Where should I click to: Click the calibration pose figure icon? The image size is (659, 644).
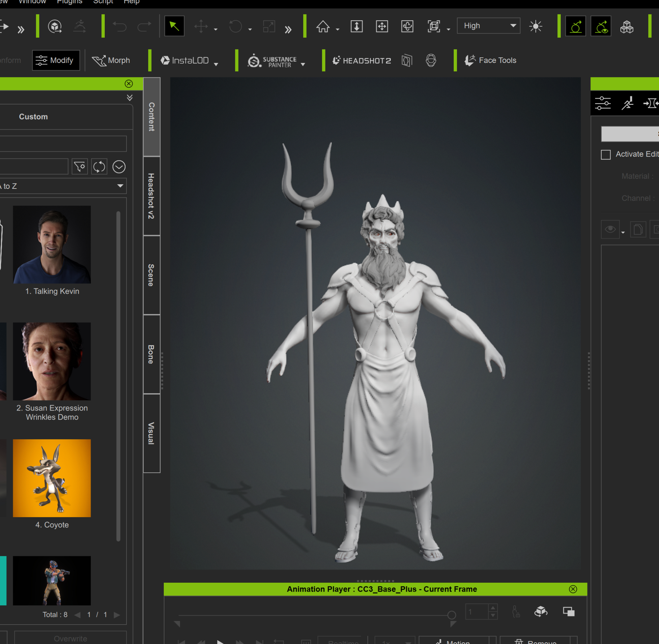point(80,26)
